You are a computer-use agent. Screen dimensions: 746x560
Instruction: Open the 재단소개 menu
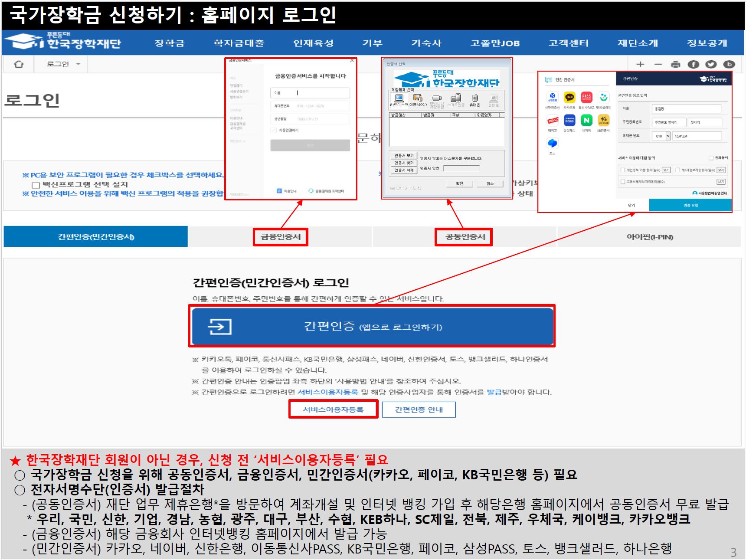point(638,43)
